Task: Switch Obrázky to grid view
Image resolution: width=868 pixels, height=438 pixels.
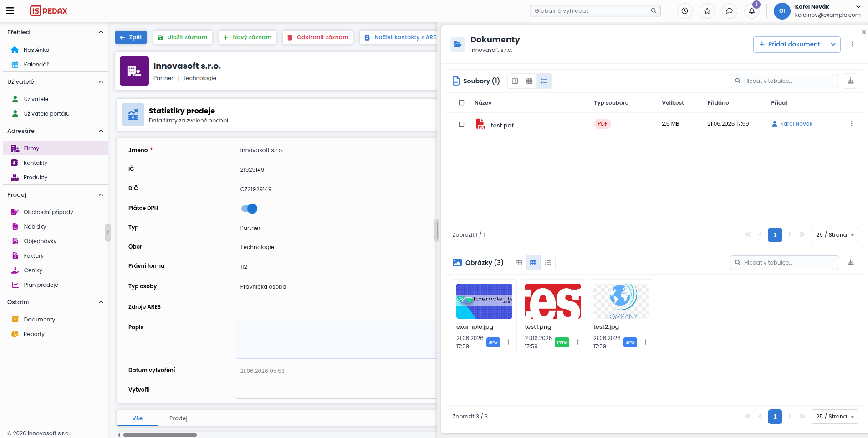Action: point(533,263)
